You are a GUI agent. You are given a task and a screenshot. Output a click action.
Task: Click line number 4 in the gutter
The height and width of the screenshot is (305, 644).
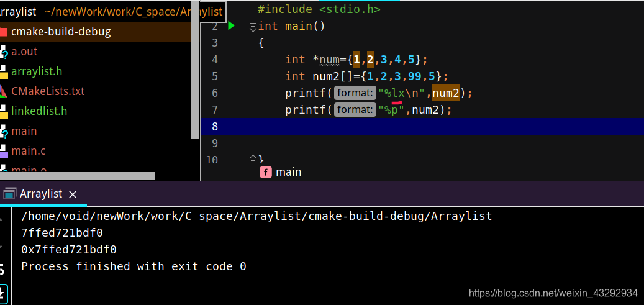215,60
